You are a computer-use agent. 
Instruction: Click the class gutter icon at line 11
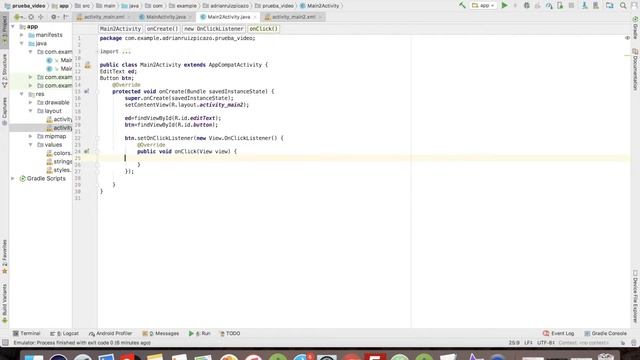pyautogui.click(x=88, y=65)
